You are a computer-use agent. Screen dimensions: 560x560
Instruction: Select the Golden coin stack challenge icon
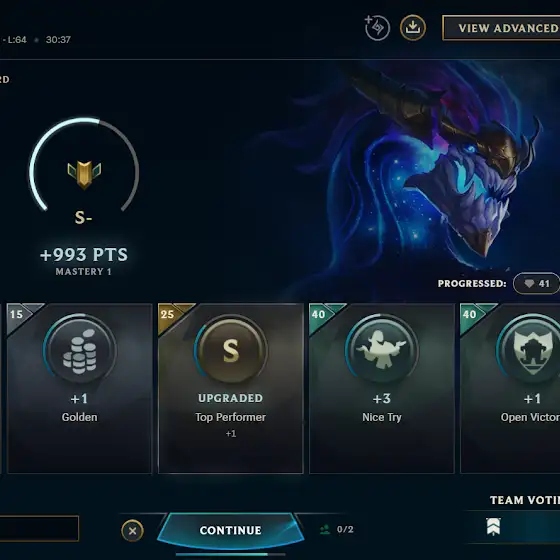point(80,350)
